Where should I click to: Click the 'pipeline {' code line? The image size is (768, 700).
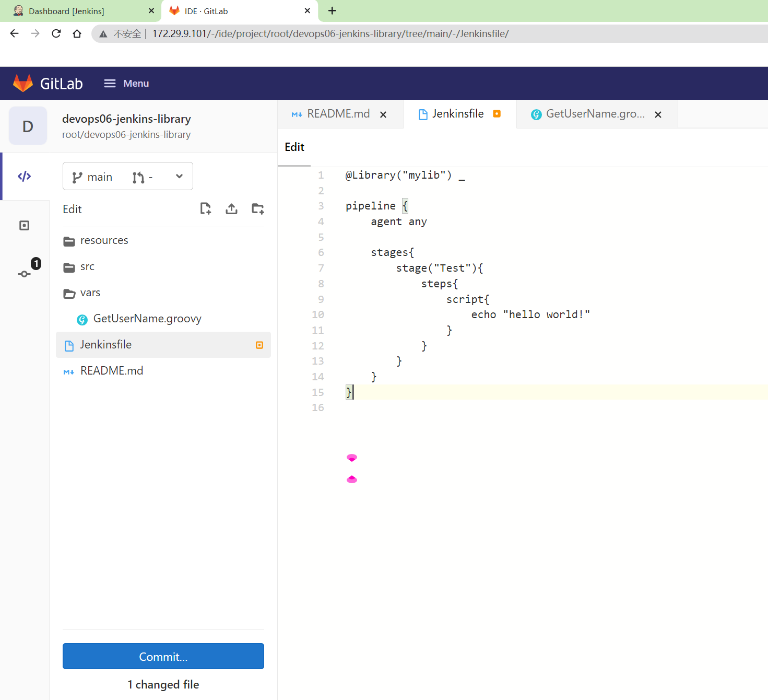tap(377, 206)
